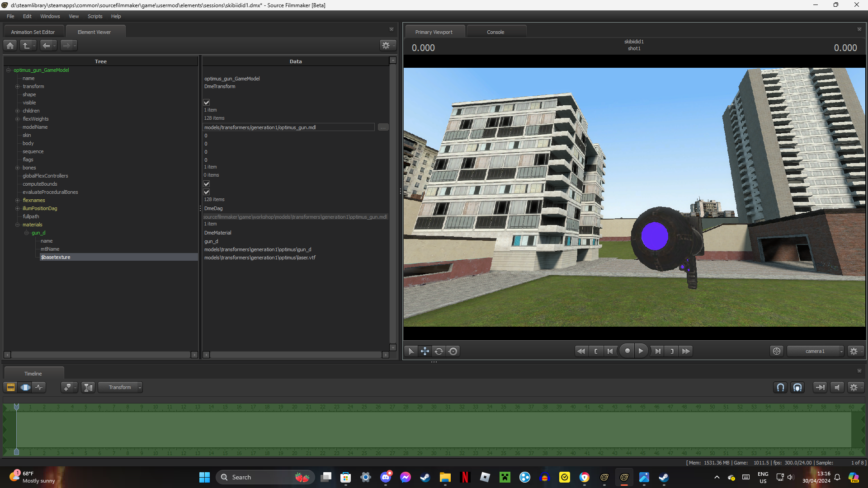The image size is (868, 488).
Task: Open Windows Start menu
Action: click(x=204, y=477)
